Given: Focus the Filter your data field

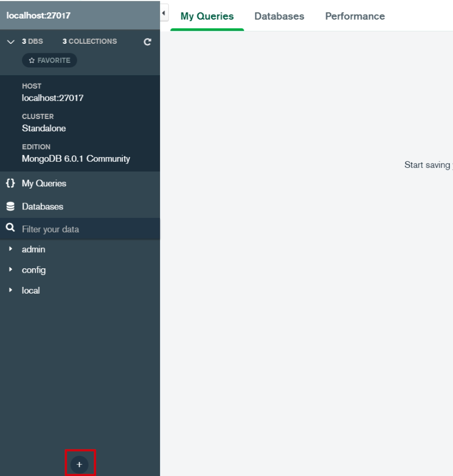Looking at the screenshot, I should point(80,229).
